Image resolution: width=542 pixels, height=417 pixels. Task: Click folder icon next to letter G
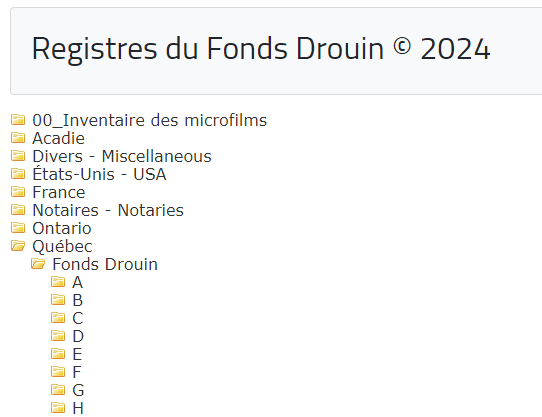click(x=58, y=389)
